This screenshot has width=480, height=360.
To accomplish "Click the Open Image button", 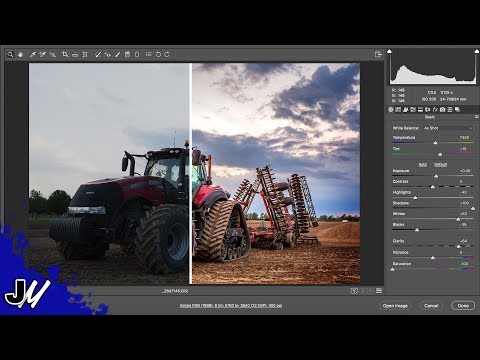I will [x=395, y=306].
